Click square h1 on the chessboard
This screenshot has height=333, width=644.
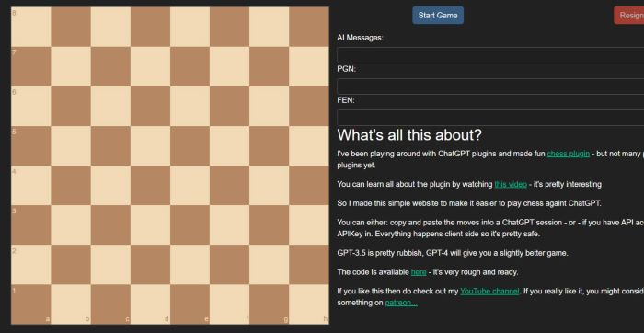[309, 304]
